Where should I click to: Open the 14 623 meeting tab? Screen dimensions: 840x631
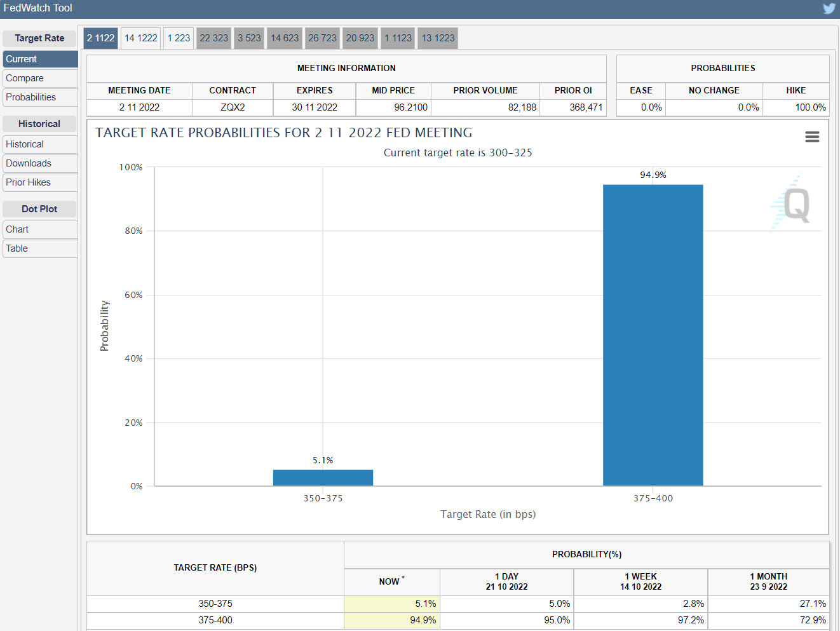285,38
